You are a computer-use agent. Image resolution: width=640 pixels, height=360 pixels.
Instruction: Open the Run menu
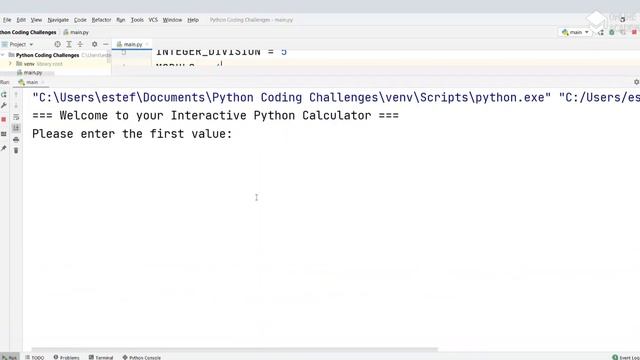point(120,20)
